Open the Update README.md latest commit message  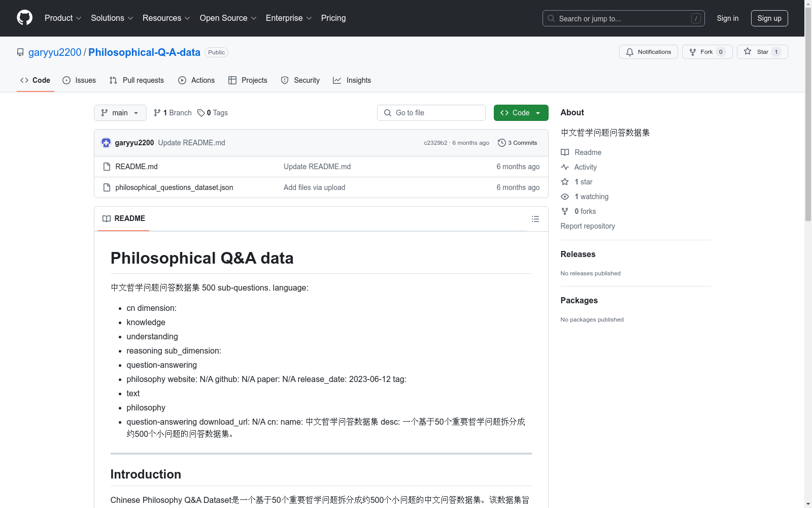click(191, 143)
